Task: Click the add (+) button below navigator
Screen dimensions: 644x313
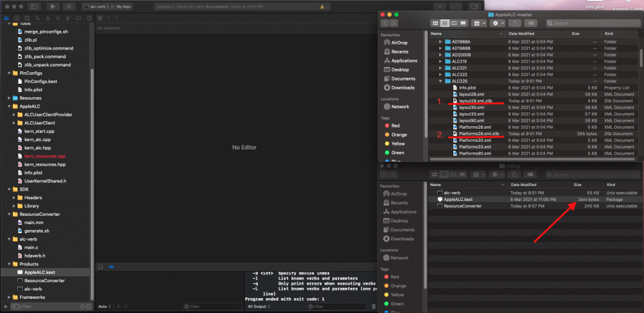Action: [x=5, y=307]
